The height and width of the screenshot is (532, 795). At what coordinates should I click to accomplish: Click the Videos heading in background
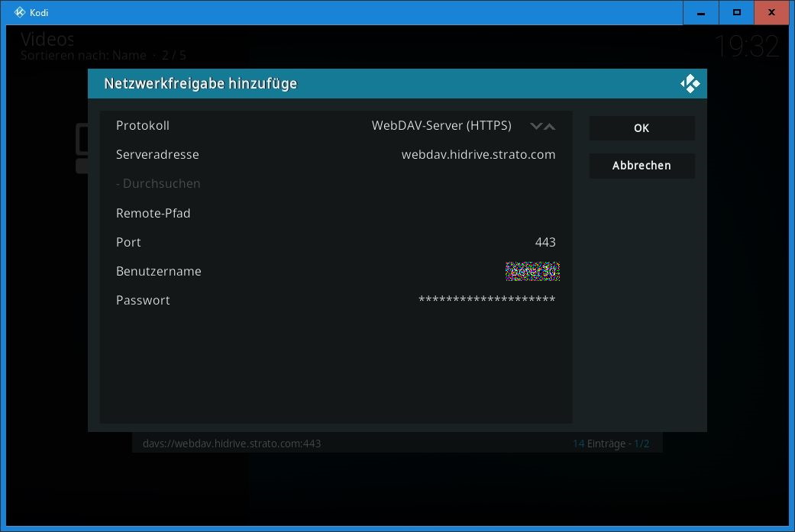(x=47, y=39)
